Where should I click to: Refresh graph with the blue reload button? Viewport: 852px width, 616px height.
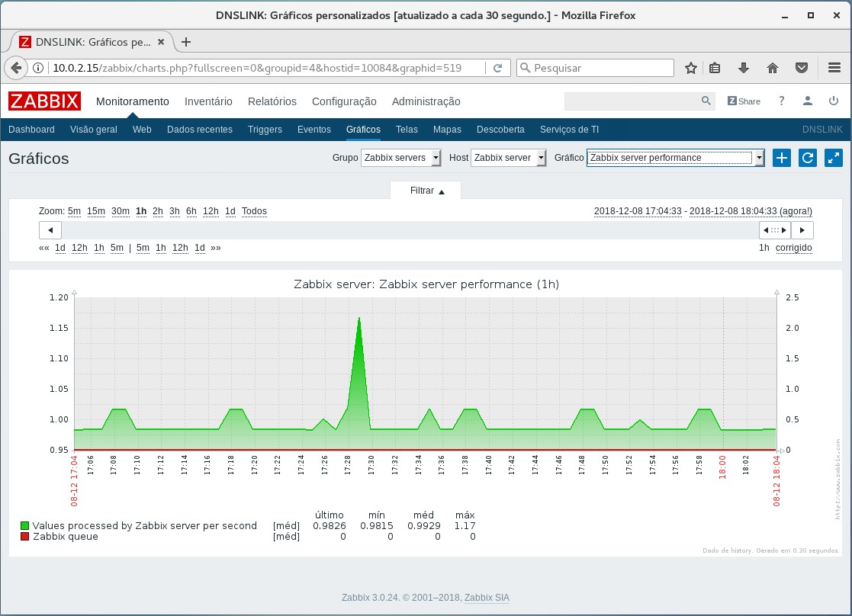click(x=808, y=158)
